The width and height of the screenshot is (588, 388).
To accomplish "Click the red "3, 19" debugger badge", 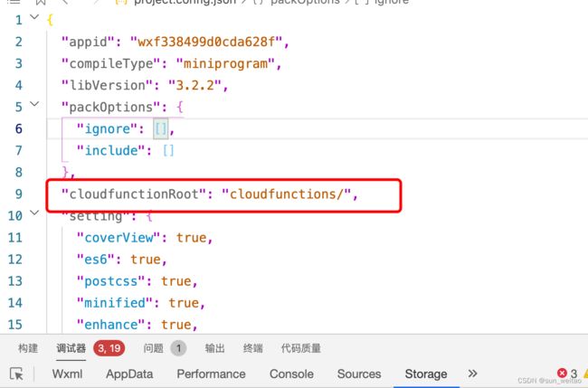I will click(109, 348).
